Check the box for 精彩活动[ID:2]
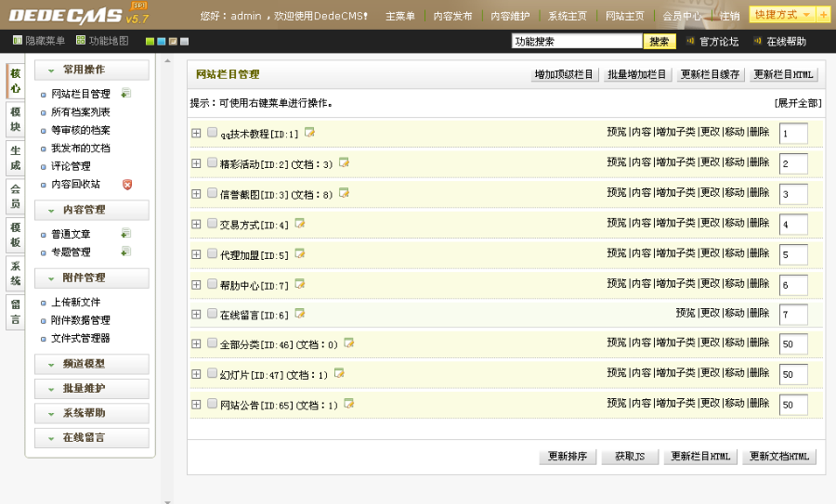The width and height of the screenshot is (836, 504). tap(212, 162)
